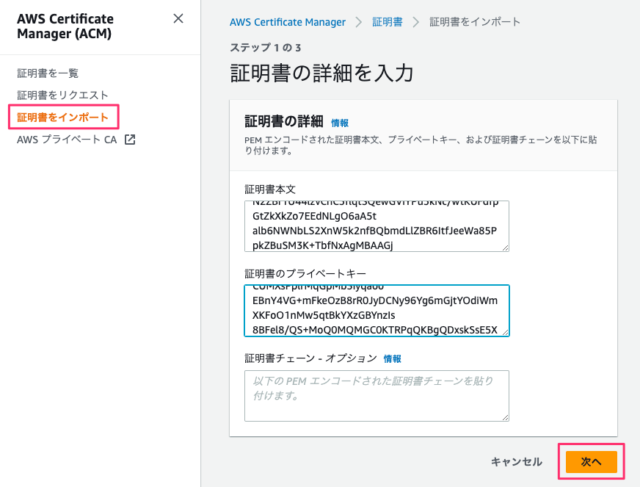Select 証明書をインポート in the sidebar

[x=62, y=117]
